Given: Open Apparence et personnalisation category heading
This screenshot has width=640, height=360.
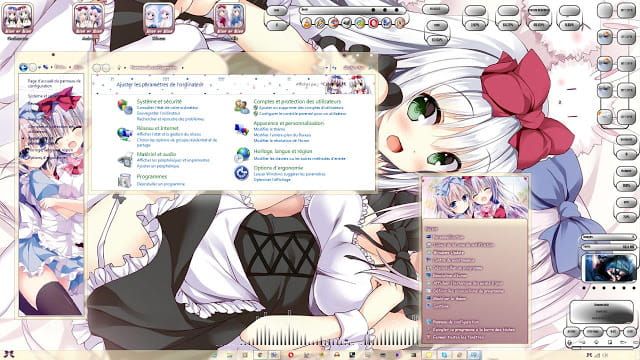Looking at the screenshot, I should point(289,123).
